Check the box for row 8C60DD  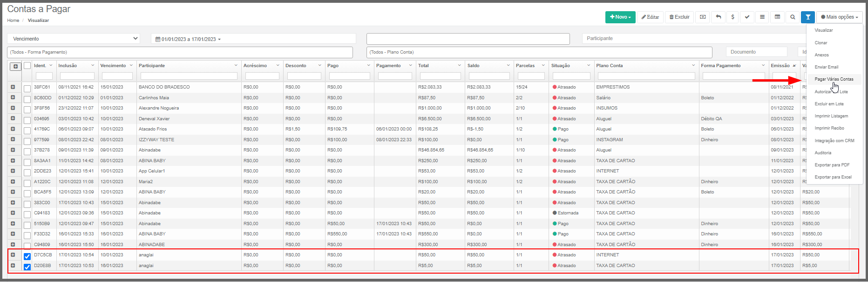click(27, 99)
